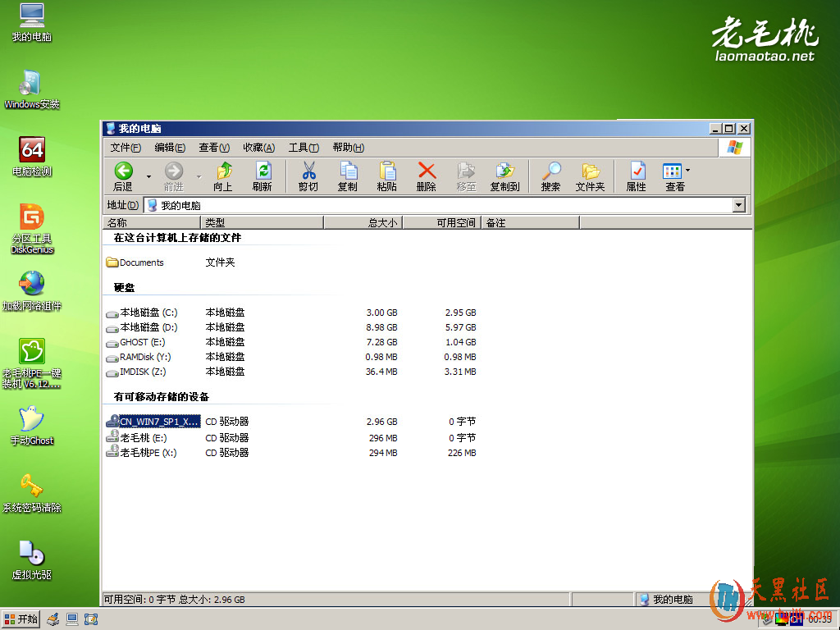The image size is (840, 630).
Task: Open the Tools (工具) menu
Action: [304, 148]
